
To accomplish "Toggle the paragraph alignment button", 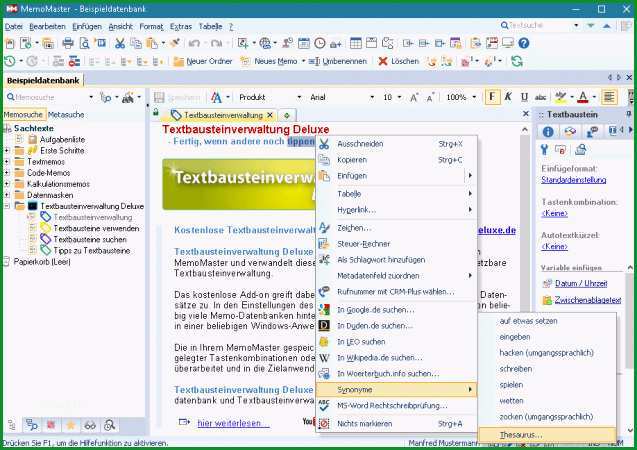I will coord(609,97).
